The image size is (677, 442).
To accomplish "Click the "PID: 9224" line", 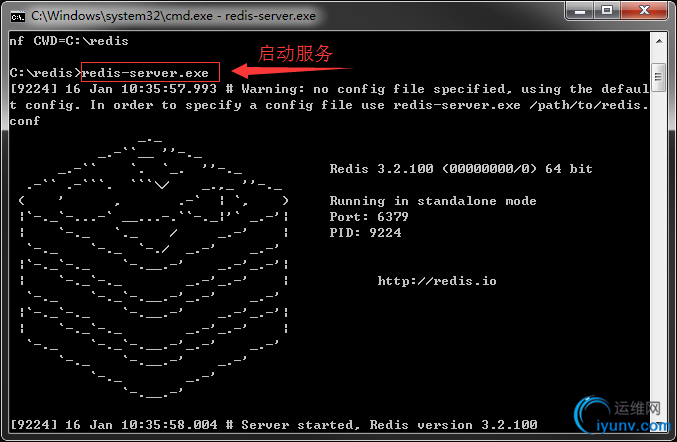I will pos(365,233).
